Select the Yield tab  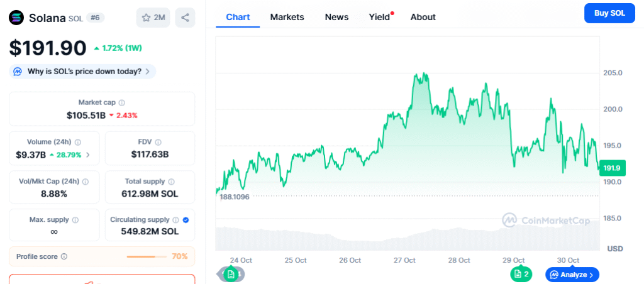(379, 17)
